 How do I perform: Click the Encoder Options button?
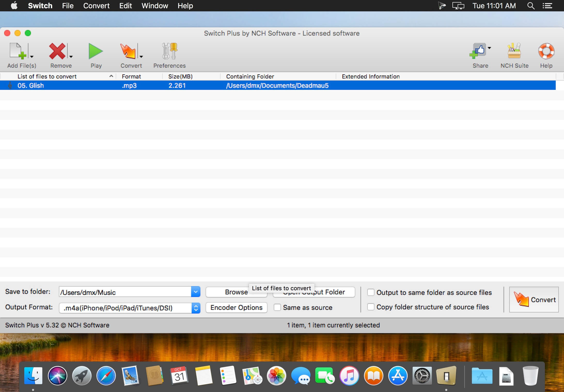click(x=236, y=308)
